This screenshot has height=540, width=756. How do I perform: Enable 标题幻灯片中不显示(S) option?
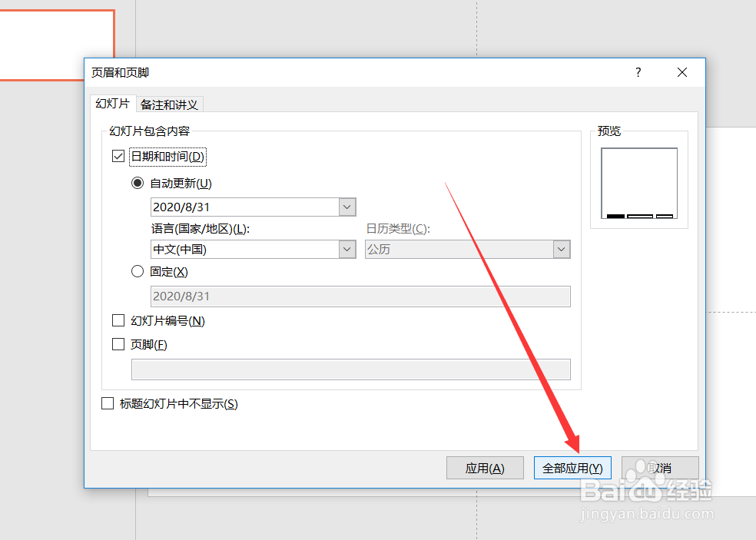[x=108, y=403]
